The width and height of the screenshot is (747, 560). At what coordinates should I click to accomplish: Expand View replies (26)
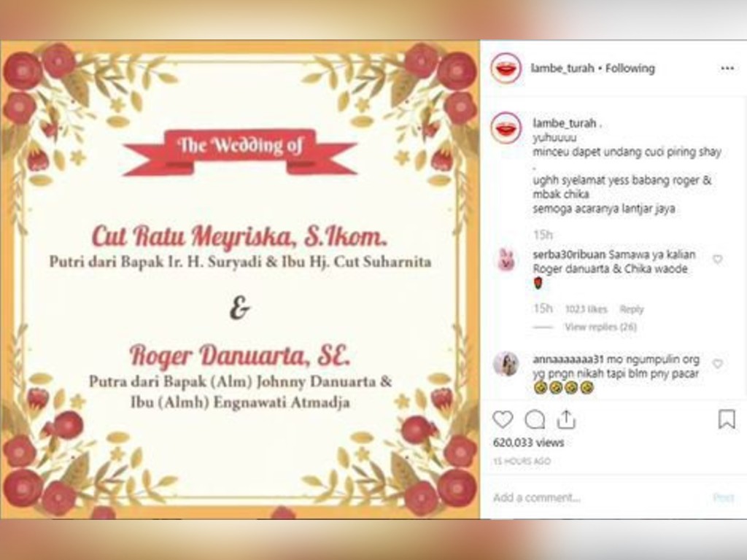tap(600, 327)
